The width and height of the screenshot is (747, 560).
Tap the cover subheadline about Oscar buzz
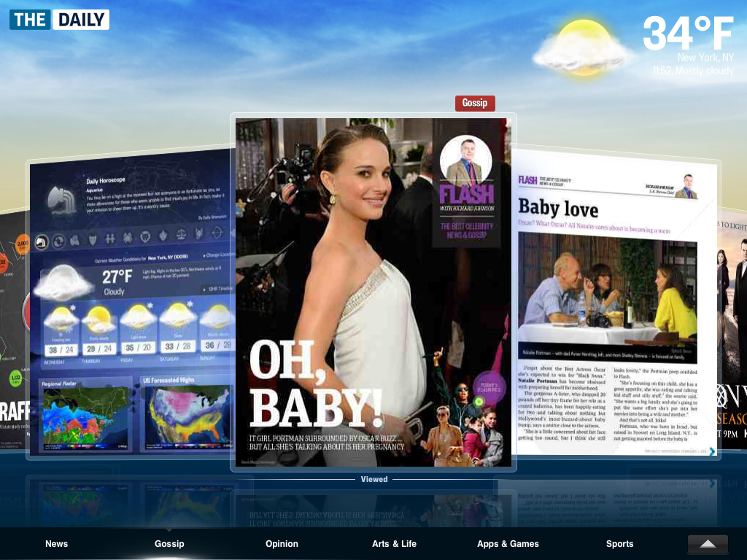[x=327, y=443]
